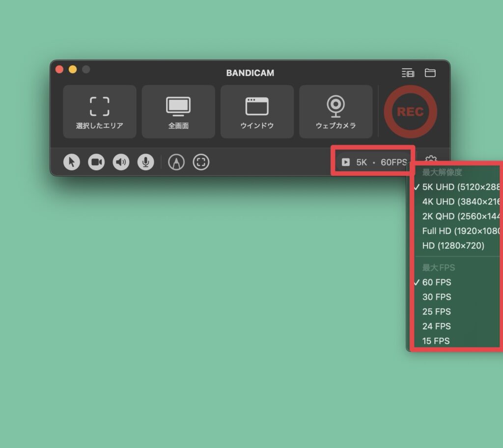Viewport: 503px width, 448px height.
Task: Pick 24 FPS from the list
Action: 436,326
